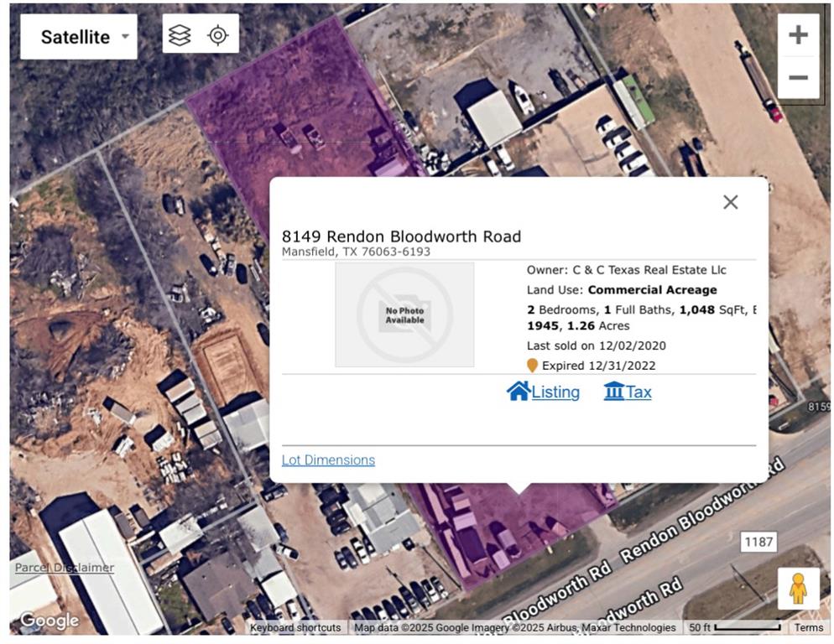
Task: Open the Tax record link text
Action: click(639, 392)
